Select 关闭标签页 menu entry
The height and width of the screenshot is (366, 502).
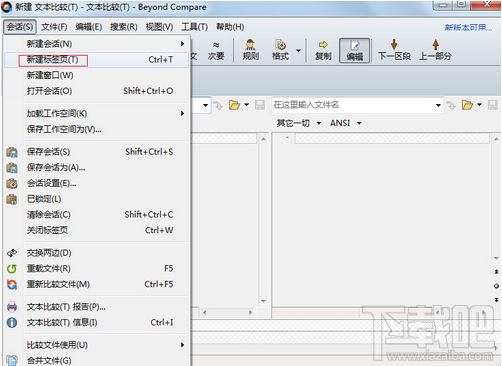tap(97, 230)
